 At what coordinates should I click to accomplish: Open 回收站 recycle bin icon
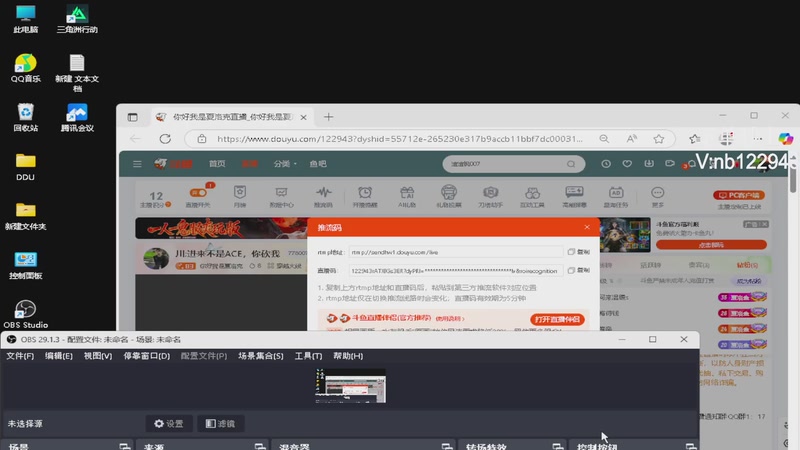(26, 117)
